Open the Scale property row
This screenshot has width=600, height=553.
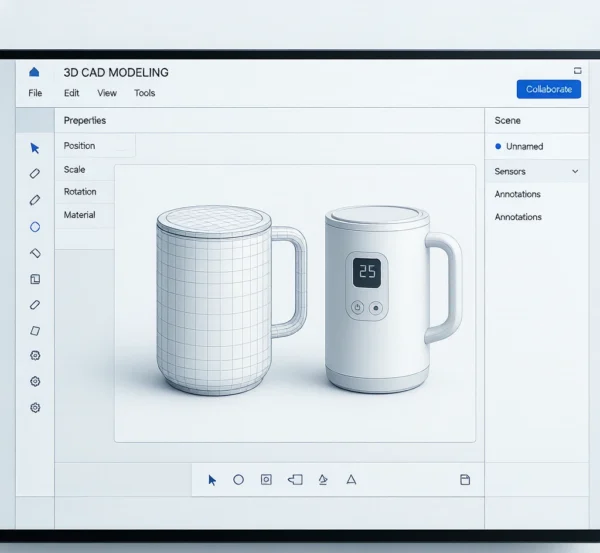pyautogui.click(x=85, y=170)
